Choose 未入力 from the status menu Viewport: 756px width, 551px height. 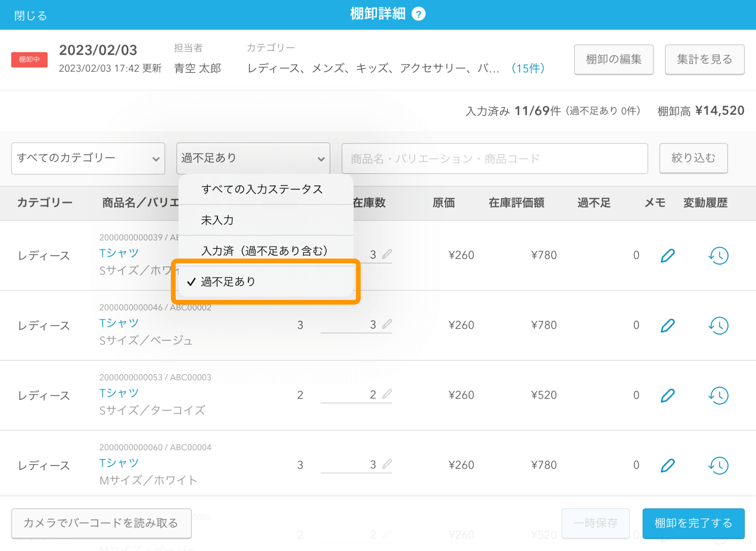point(266,220)
